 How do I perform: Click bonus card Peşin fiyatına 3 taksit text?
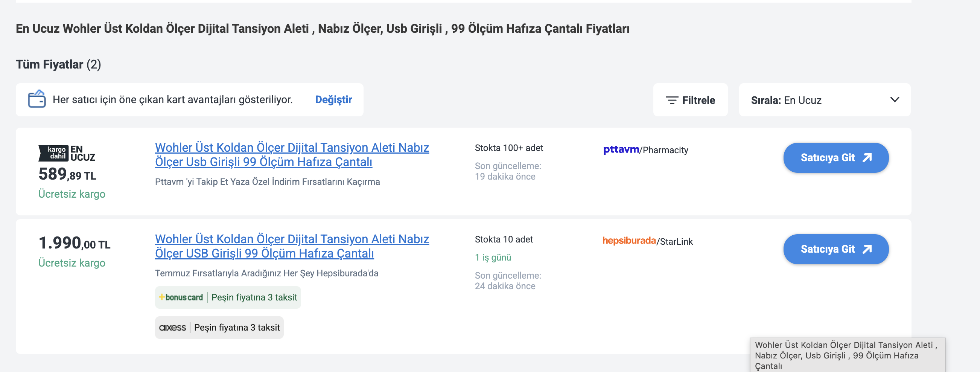[x=254, y=297]
